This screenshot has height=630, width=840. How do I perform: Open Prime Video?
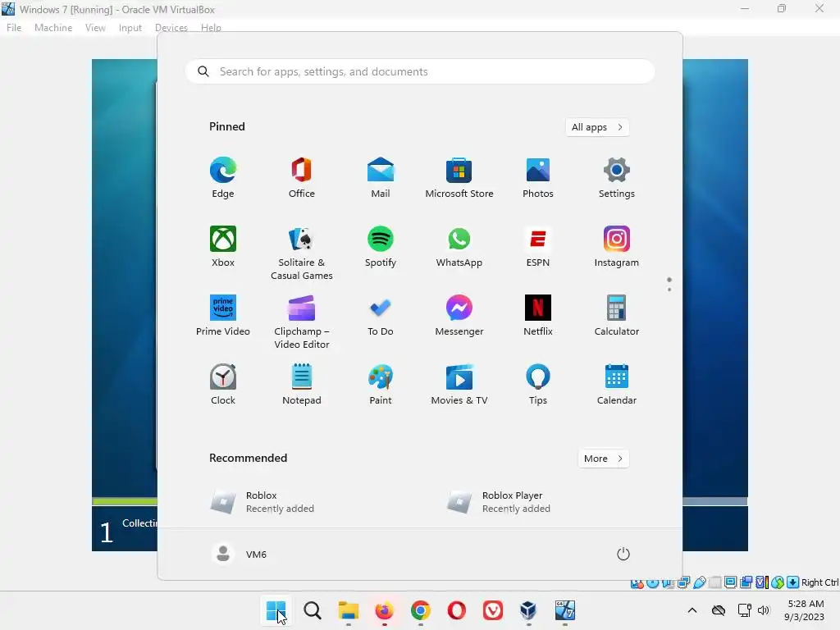pyautogui.click(x=223, y=316)
